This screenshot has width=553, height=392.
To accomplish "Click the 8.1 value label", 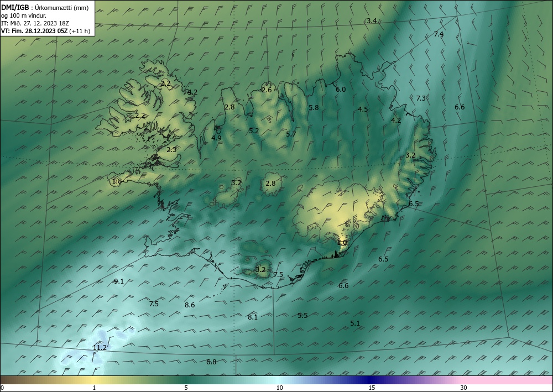I will (x=253, y=317).
